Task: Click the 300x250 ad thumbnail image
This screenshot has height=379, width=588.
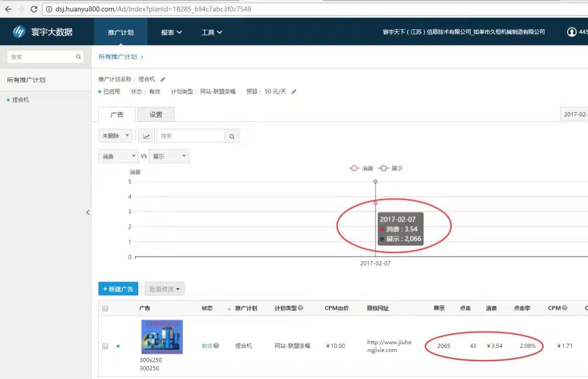Action: tap(162, 337)
